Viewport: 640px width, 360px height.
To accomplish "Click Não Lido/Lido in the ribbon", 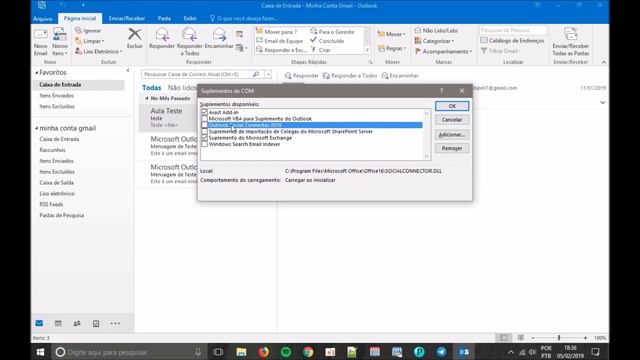I will point(436,31).
